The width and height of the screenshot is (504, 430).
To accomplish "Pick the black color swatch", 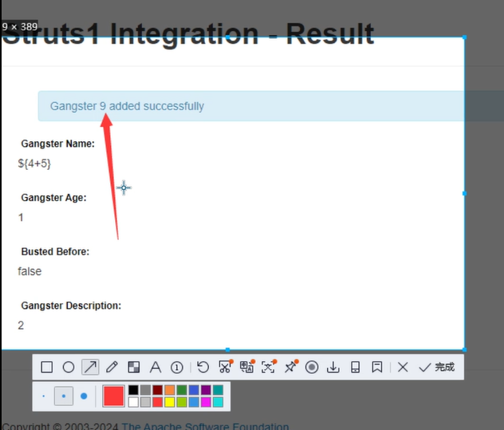I will (133, 390).
